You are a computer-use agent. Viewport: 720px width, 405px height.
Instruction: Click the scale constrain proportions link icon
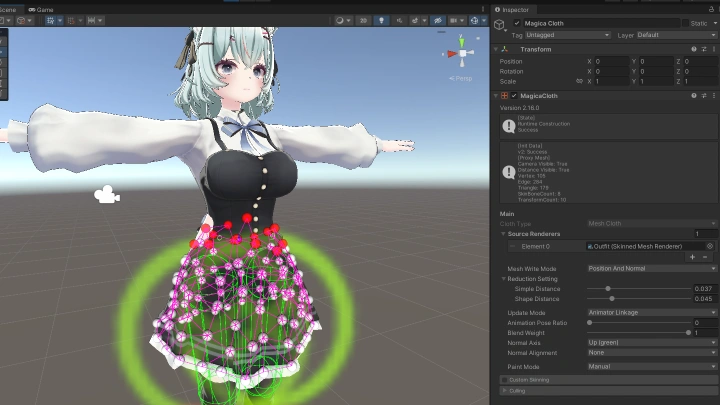click(x=580, y=81)
